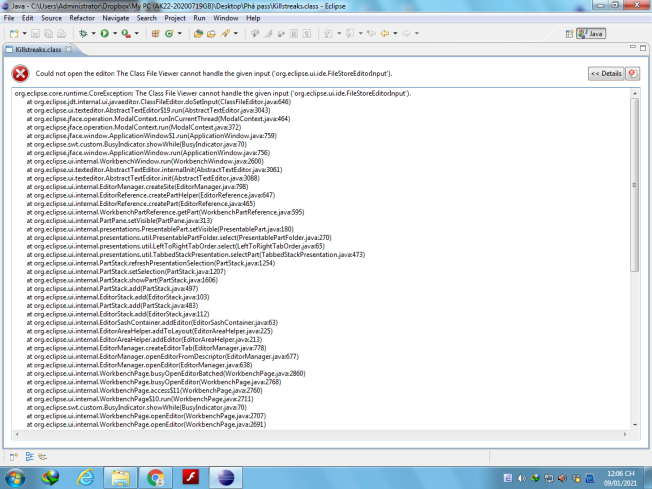Click the Save All toolbar icon
Image resolution: width=652 pixels, height=489 pixels.
(x=48, y=34)
